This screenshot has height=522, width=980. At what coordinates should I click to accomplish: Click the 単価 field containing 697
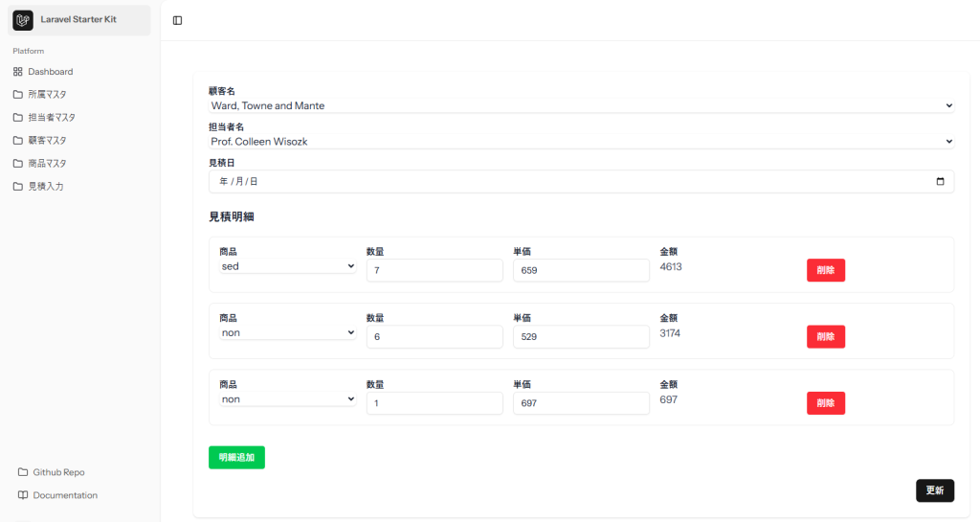pyautogui.click(x=581, y=403)
